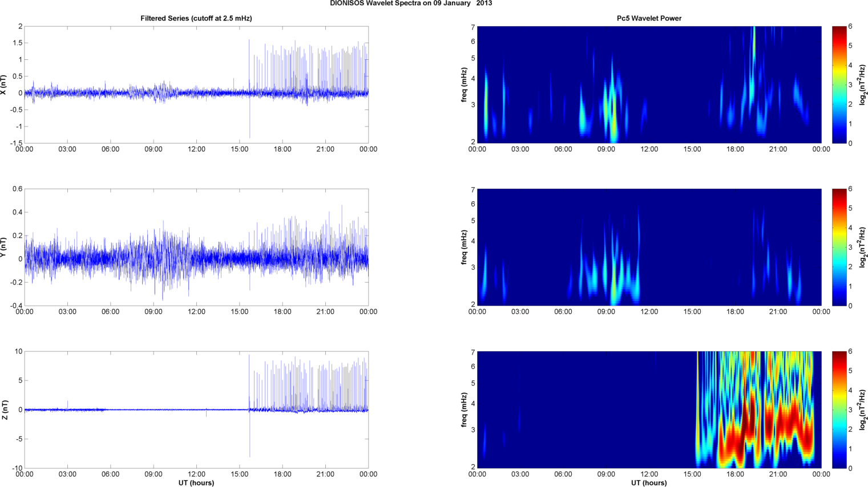Image resolution: width=868 pixels, height=487 pixels.
Task: Click the Z (nT) axis label
Action: tap(4, 409)
